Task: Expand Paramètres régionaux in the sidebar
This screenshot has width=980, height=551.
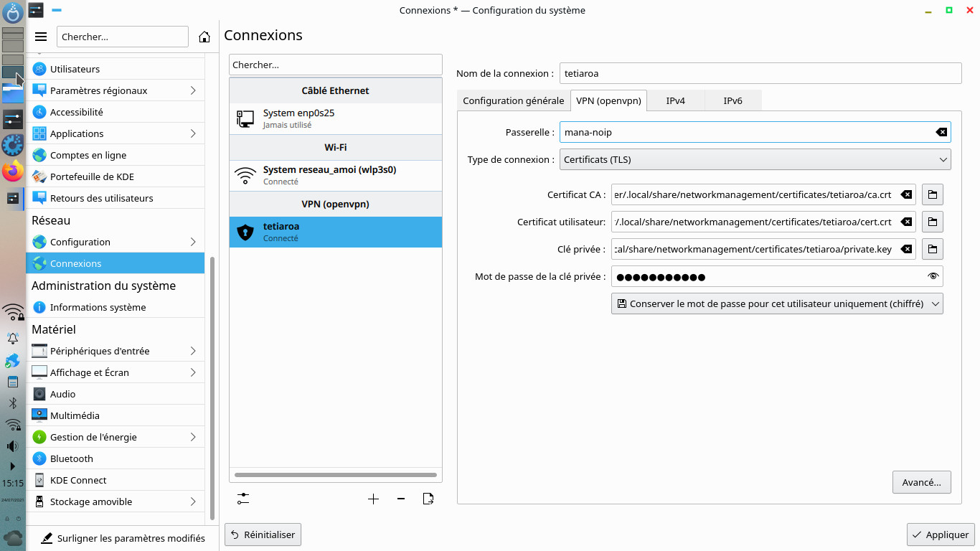Action: click(115, 90)
